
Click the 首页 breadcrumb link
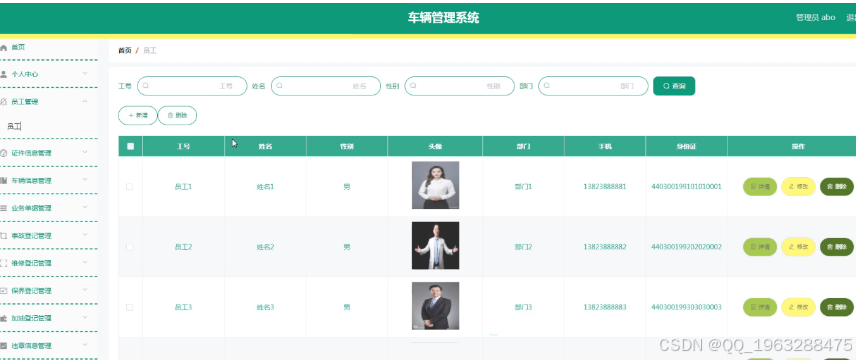click(x=124, y=50)
